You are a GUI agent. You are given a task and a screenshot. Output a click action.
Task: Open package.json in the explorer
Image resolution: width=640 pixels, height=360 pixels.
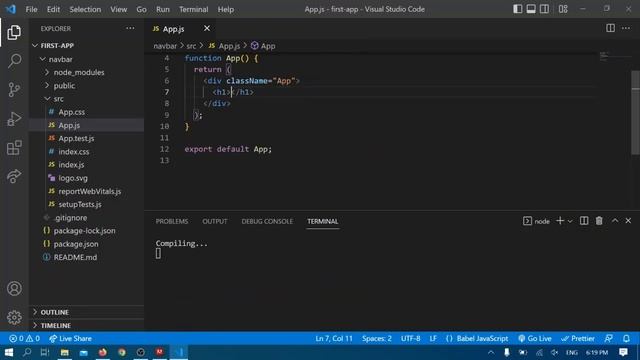point(86,244)
